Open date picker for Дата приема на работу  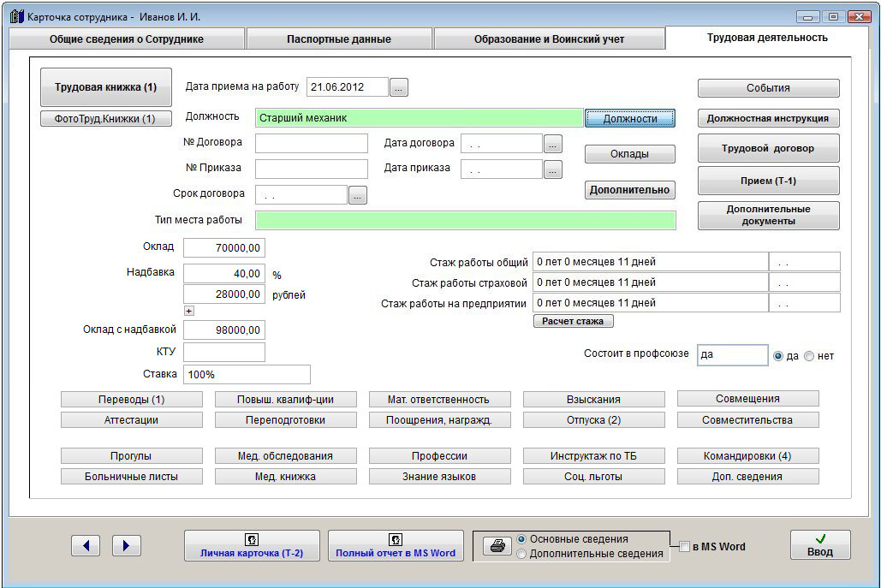click(400, 86)
